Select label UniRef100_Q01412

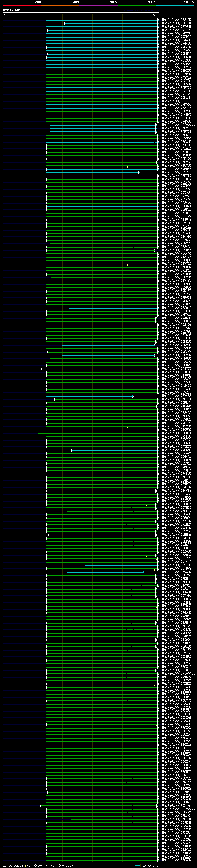click(176, 562)
